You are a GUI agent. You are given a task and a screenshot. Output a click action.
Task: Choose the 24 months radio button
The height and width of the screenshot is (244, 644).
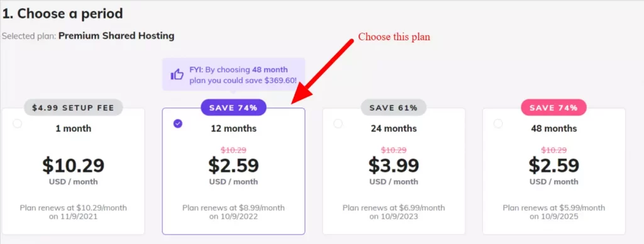338,124
